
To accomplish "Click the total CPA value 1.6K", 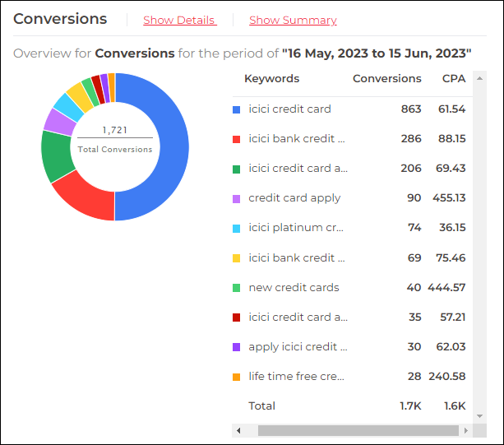I will 455,406.
